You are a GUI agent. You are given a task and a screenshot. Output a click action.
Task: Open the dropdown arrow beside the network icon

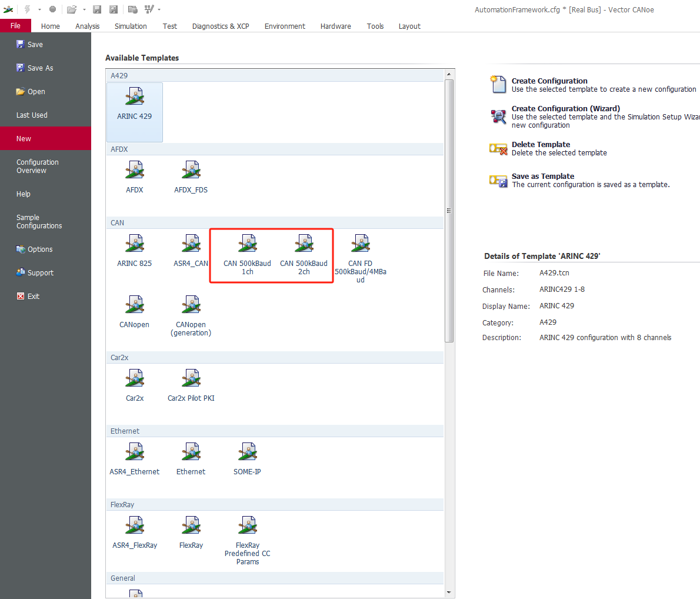pyautogui.click(x=159, y=9)
